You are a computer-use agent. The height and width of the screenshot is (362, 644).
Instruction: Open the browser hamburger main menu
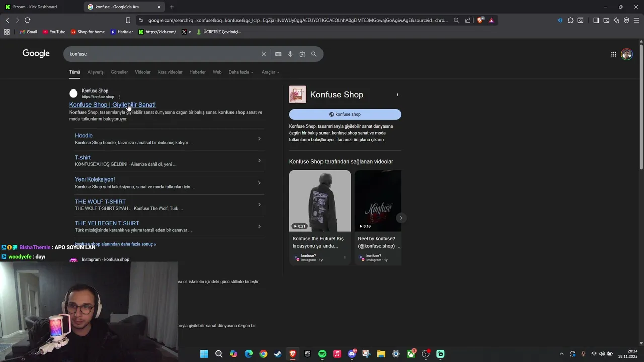click(636, 20)
